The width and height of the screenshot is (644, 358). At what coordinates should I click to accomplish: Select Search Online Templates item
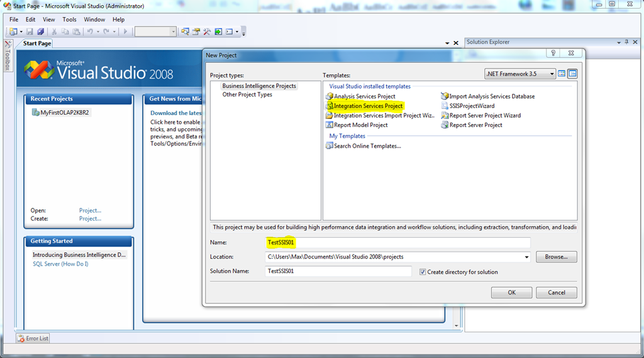pyautogui.click(x=364, y=146)
